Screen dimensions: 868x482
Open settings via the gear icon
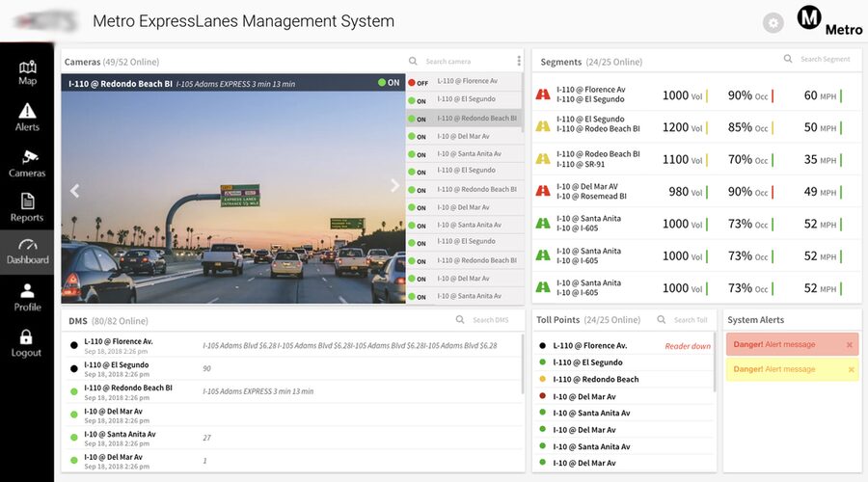pyautogui.click(x=773, y=23)
